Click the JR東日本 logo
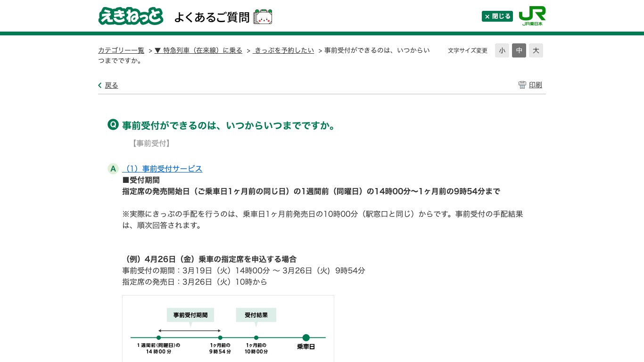This screenshot has height=362, width=644. [532, 16]
